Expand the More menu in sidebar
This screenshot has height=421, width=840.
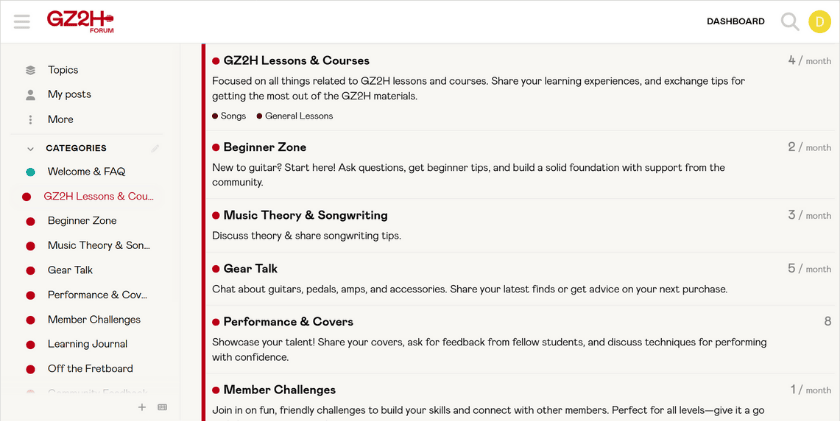tap(60, 119)
